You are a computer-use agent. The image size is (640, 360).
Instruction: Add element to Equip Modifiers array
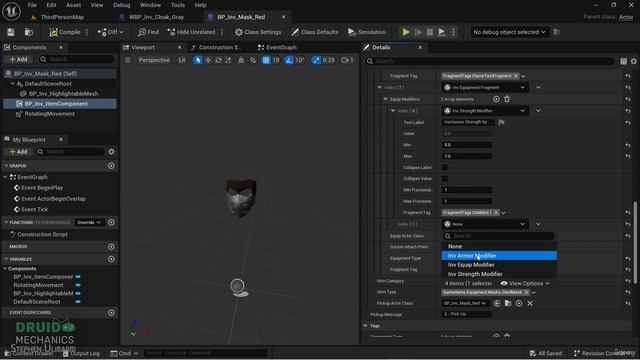pos(496,99)
